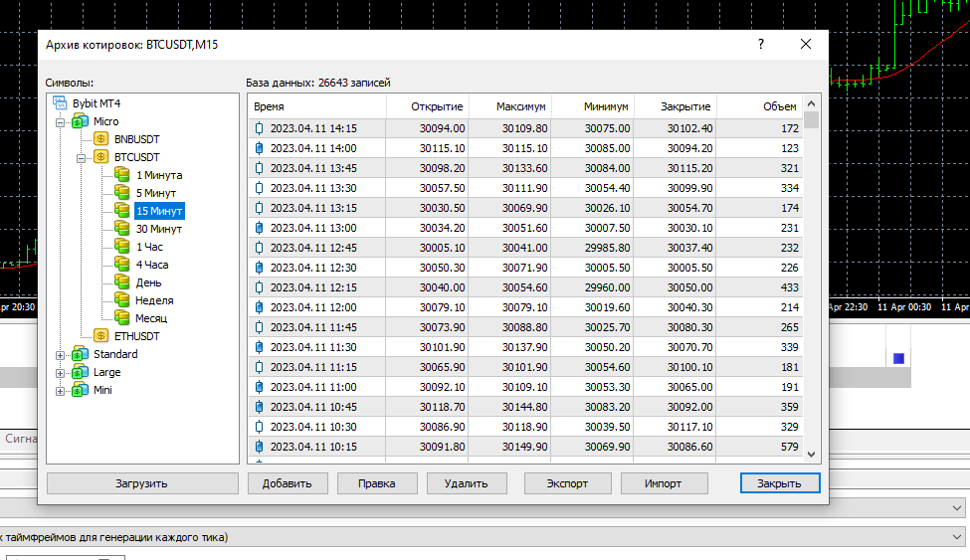Screen dimensions: 970x560
Task: Click the row 2023.04.11 12:15 time cell
Action: [x=313, y=287]
